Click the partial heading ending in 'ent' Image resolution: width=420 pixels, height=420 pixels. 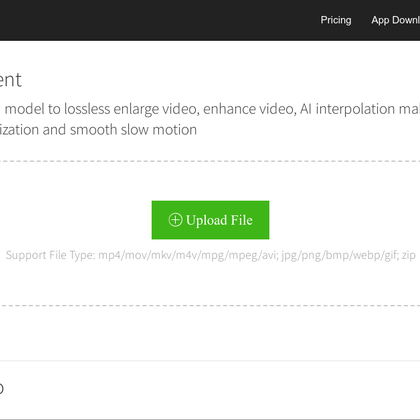[11, 80]
